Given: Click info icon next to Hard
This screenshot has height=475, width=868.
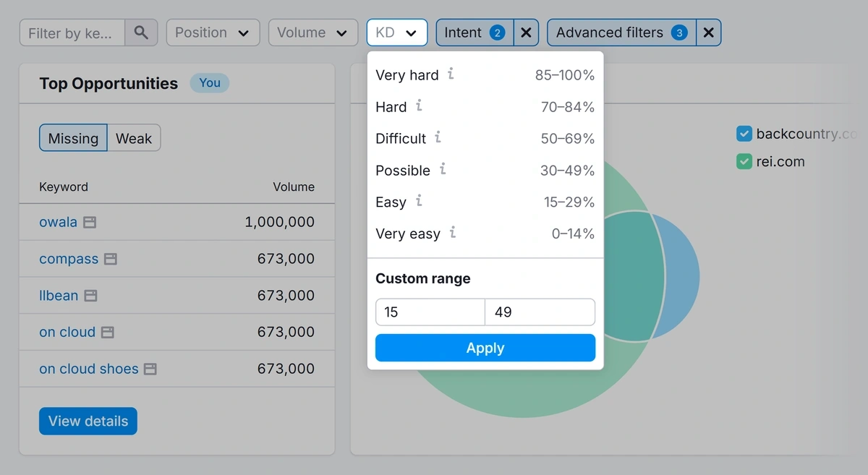Looking at the screenshot, I should pos(419,106).
